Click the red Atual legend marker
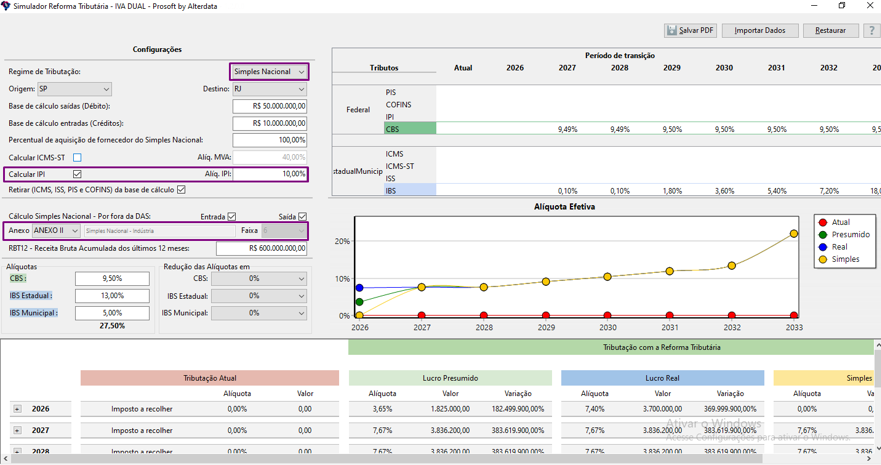The image size is (881, 465). [823, 223]
